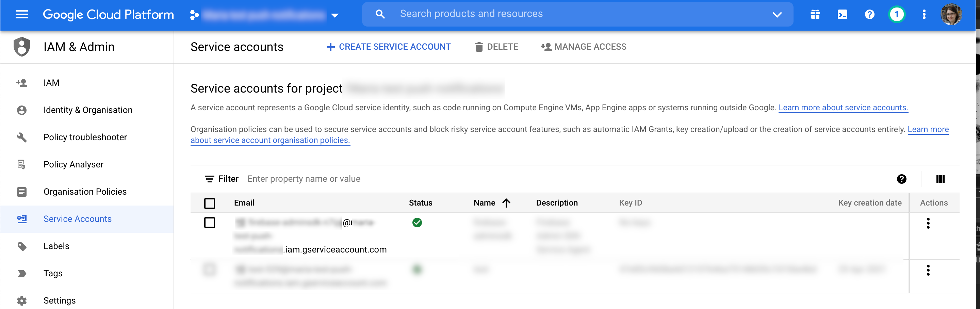This screenshot has height=309, width=980.
Task: Open the hamburger navigation menu
Action: [x=22, y=14]
